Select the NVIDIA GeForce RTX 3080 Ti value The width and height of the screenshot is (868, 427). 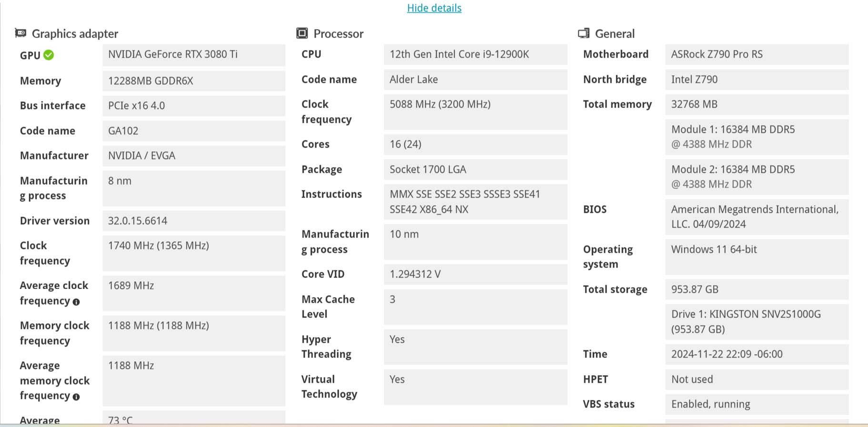(x=194, y=55)
